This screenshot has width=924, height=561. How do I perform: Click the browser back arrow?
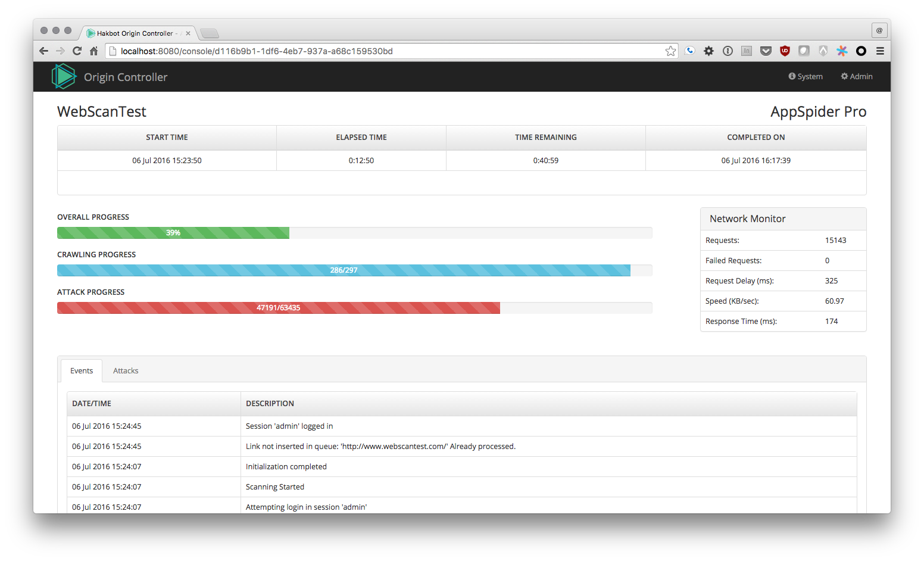(43, 51)
